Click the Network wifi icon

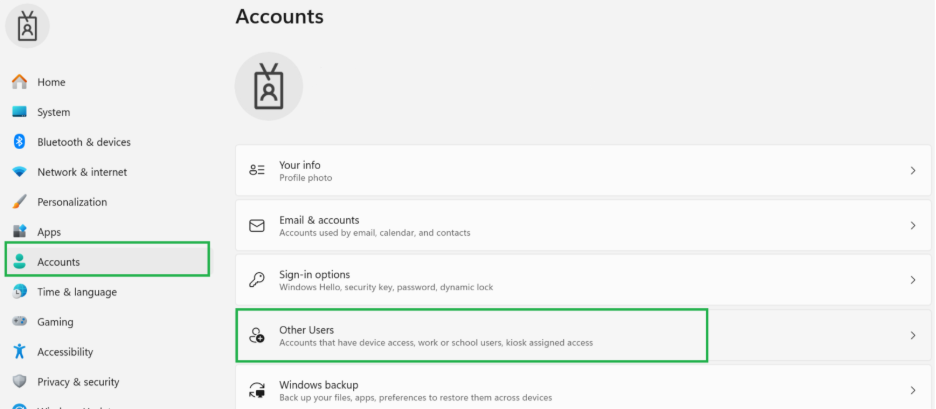tap(20, 172)
